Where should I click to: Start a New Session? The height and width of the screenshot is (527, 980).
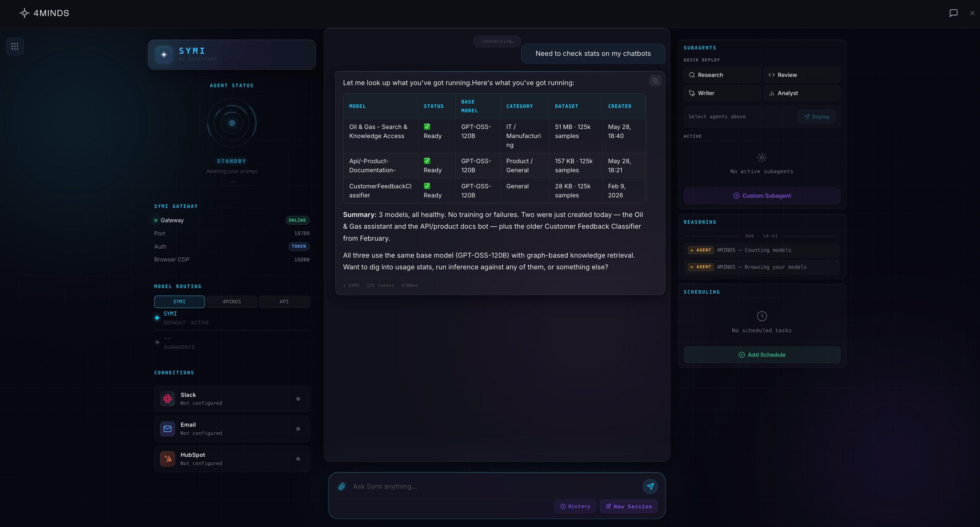[628, 507]
